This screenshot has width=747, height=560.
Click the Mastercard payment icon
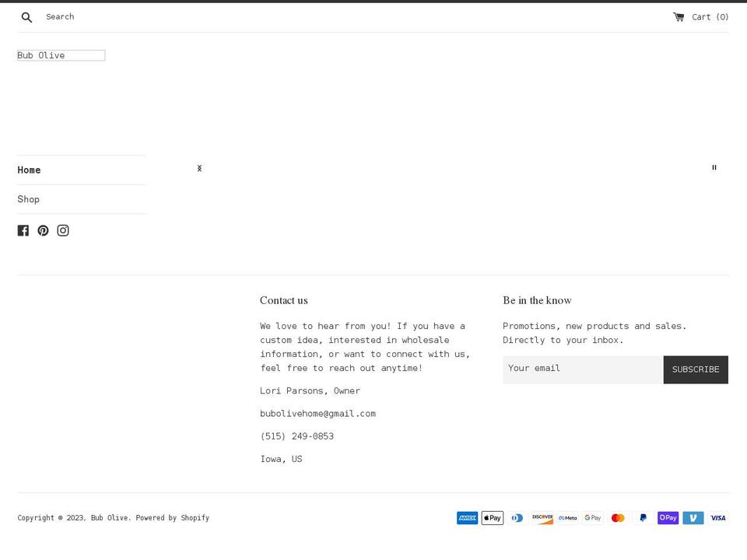[618, 517]
